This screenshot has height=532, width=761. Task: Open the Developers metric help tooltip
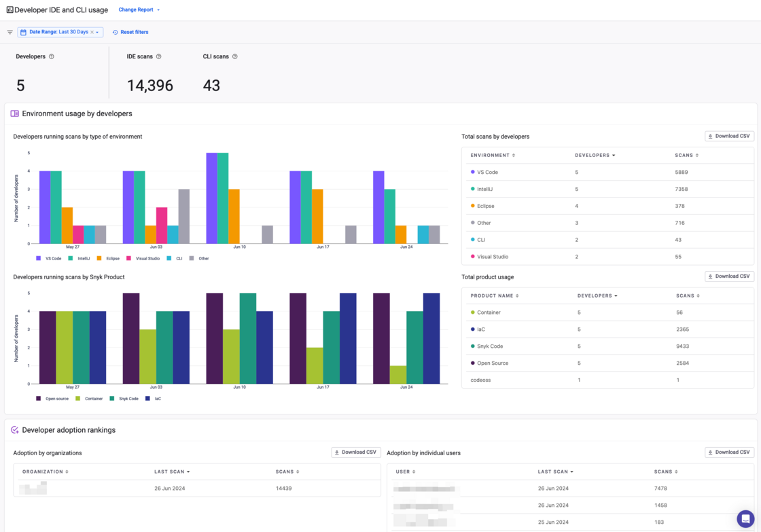click(52, 56)
